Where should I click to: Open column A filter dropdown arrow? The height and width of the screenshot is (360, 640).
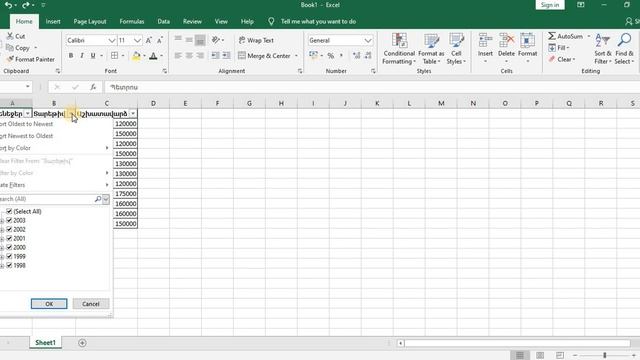tap(27, 113)
